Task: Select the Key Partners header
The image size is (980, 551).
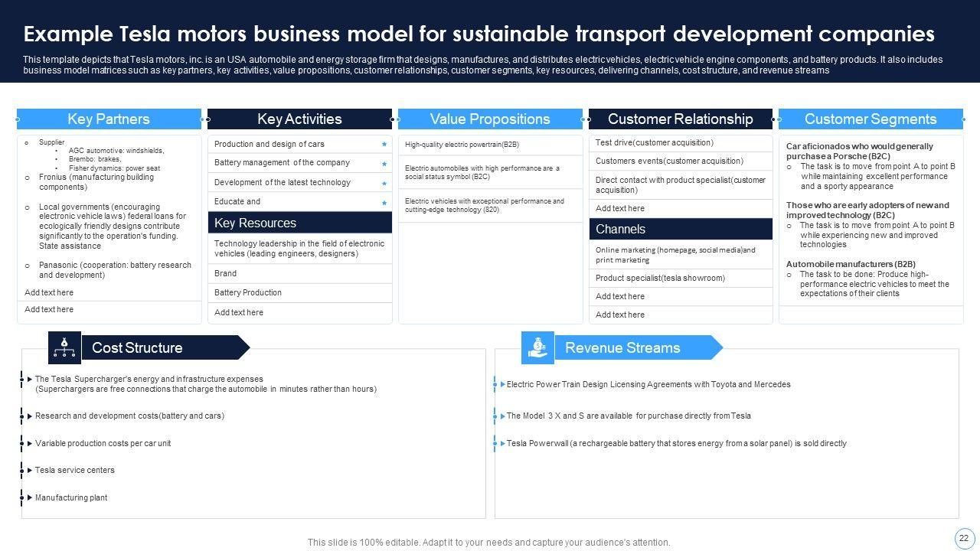Action: tap(109, 119)
